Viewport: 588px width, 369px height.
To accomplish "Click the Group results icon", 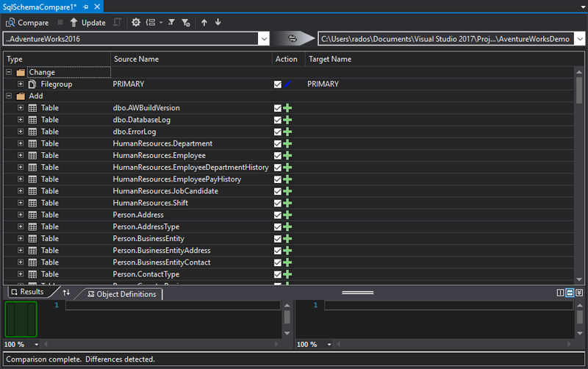I will point(151,23).
